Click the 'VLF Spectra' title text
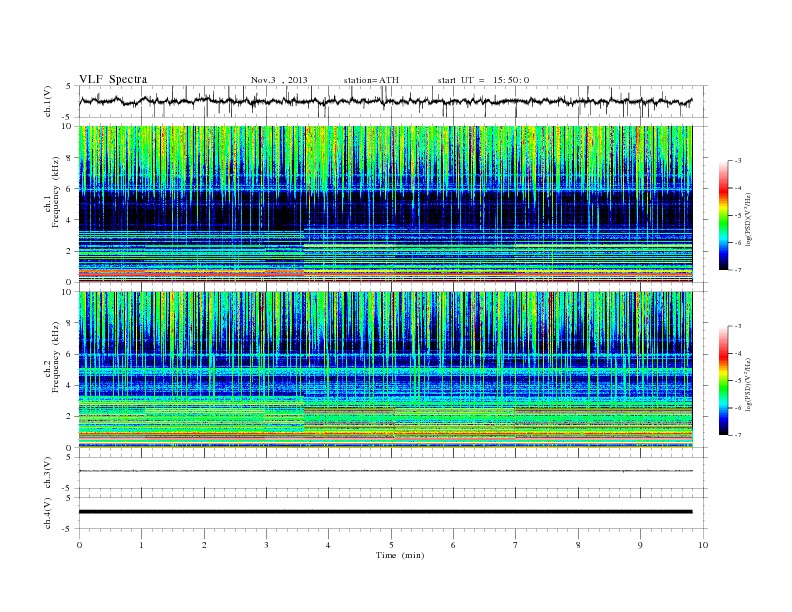Image resolution: width=792 pixels, height=612 pixels. 113,79
